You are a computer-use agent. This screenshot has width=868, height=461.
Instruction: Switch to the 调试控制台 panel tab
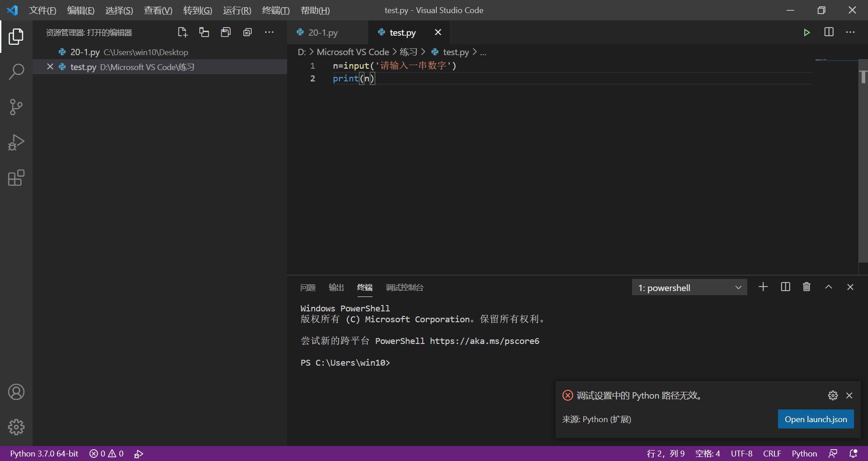pyautogui.click(x=405, y=287)
